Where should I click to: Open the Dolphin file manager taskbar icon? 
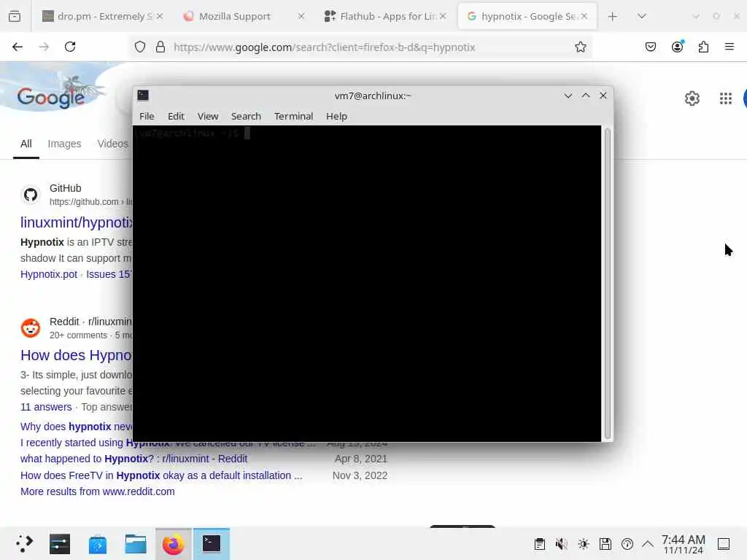tap(136, 544)
